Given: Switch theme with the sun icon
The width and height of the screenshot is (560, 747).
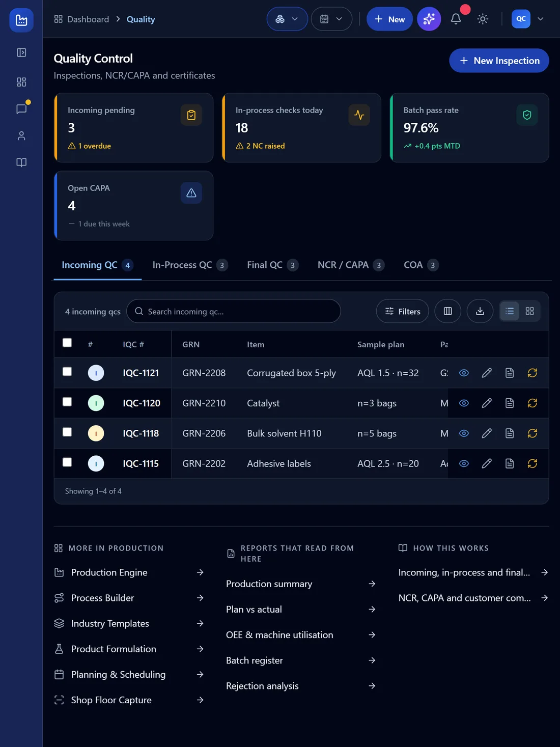Looking at the screenshot, I should 483,19.
